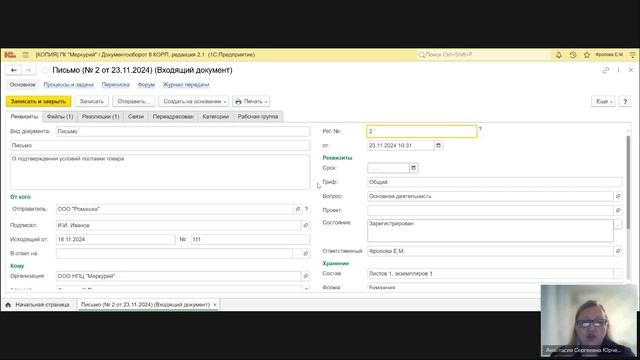Expand the Еще menu
The image size is (640, 360).
603,101
